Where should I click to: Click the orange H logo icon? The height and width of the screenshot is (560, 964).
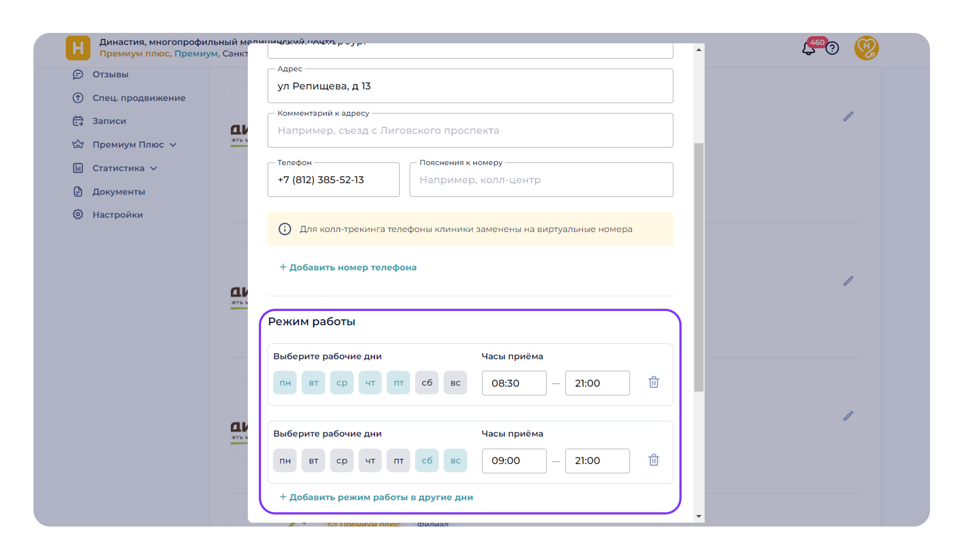click(78, 48)
